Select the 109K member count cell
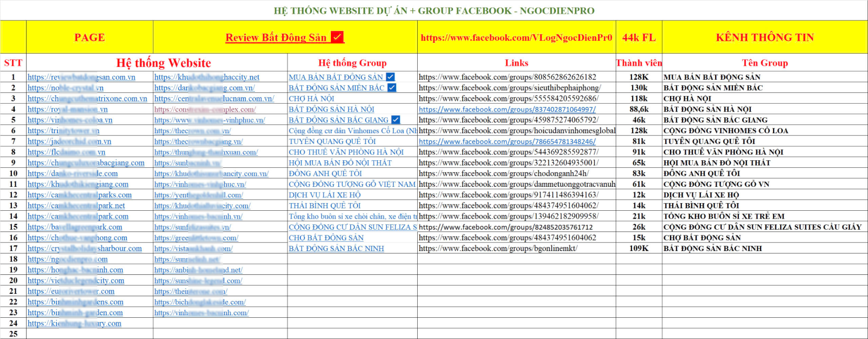The height and width of the screenshot is (339, 868). 639,248
